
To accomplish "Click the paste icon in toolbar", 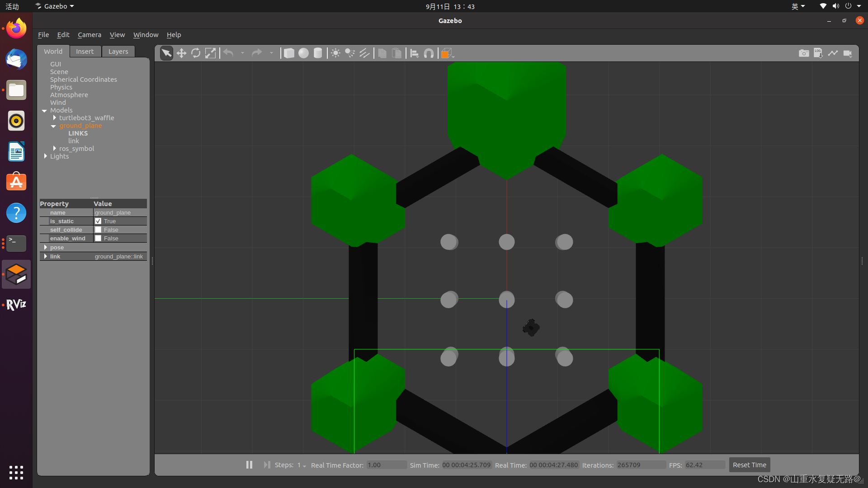I will click(396, 53).
